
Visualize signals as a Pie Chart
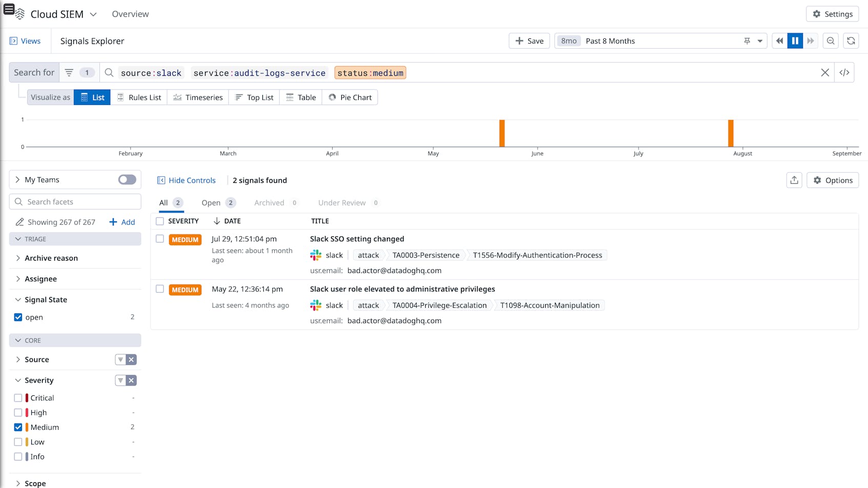tap(350, 97)
